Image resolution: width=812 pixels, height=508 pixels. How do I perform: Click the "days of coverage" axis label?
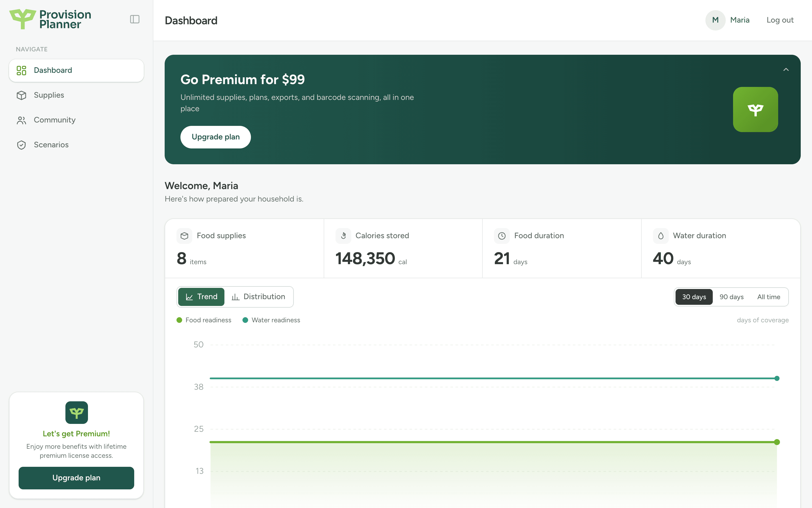point(763,320)
